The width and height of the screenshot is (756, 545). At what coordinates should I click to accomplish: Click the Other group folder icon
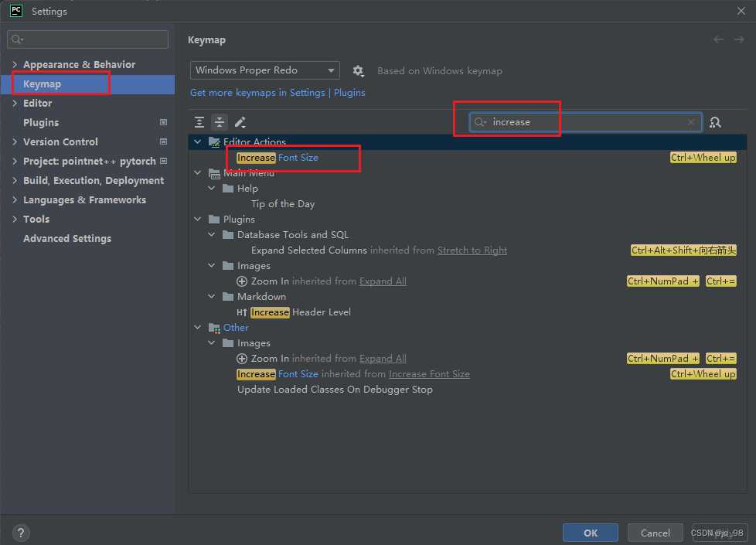pyautogui.click(x=214, y=328)
